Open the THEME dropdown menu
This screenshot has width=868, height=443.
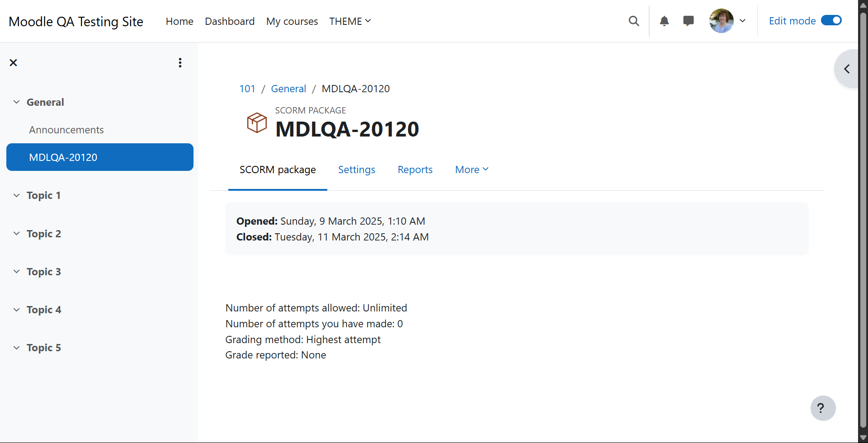(x=350, y=21)
